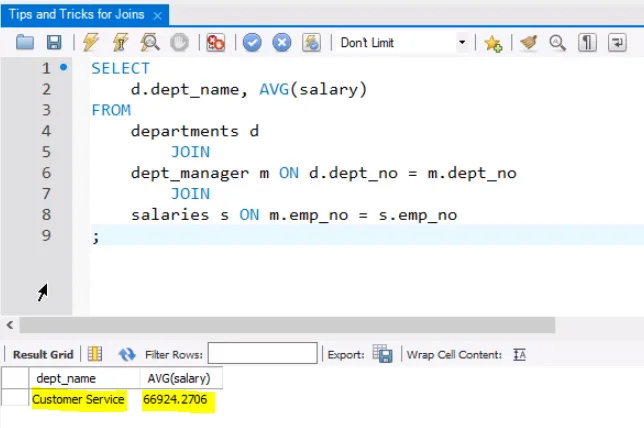The image size is (644, 428).
Task: Toggle the auto-commit mode button
Action: [x=312, y=43]
